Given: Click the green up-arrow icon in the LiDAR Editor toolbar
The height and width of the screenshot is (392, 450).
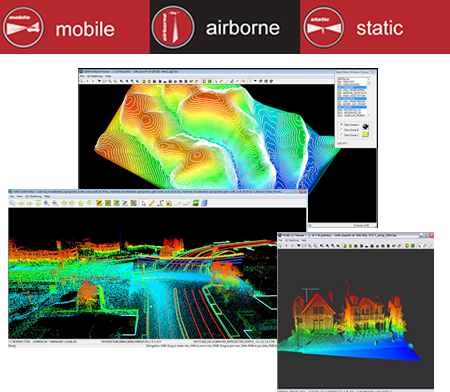Looking at the screenshot, I should (x=81, y=203).
